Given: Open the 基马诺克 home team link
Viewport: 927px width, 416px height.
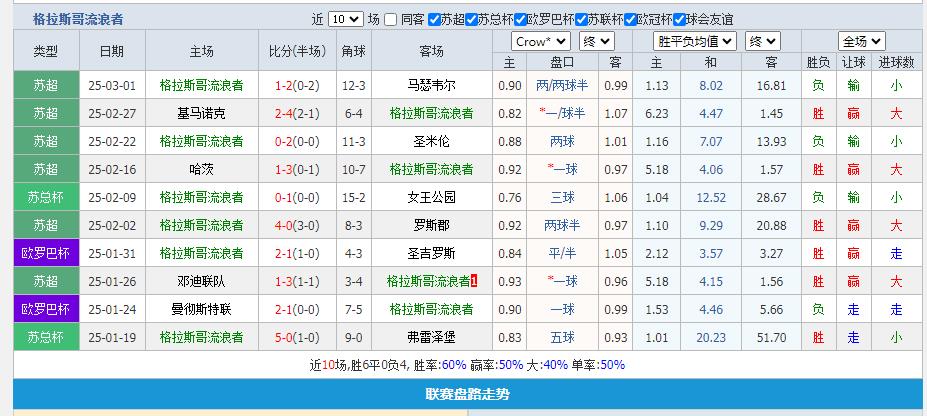Looking at the screenshot, I should [201, 113].
